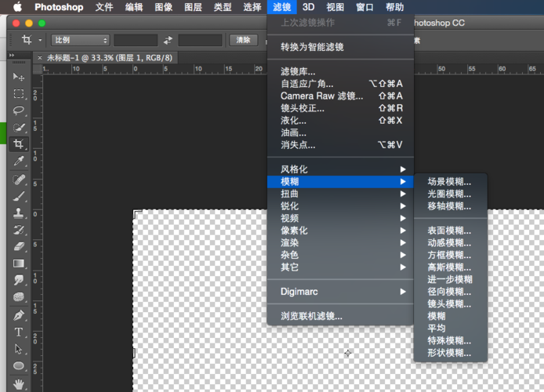Select the Type tool
The width and height of the screenshot is (544, 392).
click(18, 332)
